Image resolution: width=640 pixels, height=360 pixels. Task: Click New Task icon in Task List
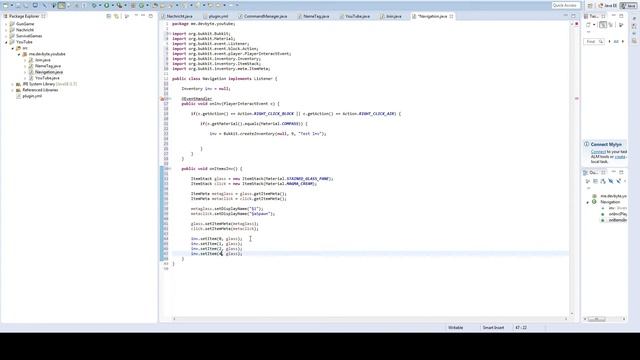589,25
